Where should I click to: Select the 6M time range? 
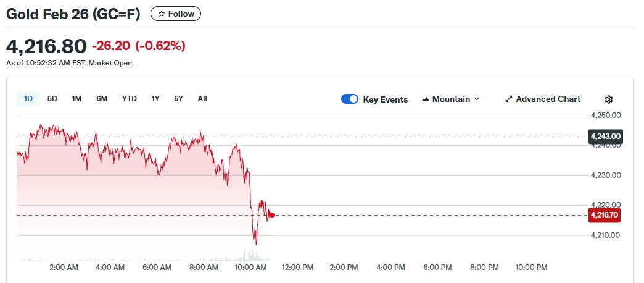102,99
